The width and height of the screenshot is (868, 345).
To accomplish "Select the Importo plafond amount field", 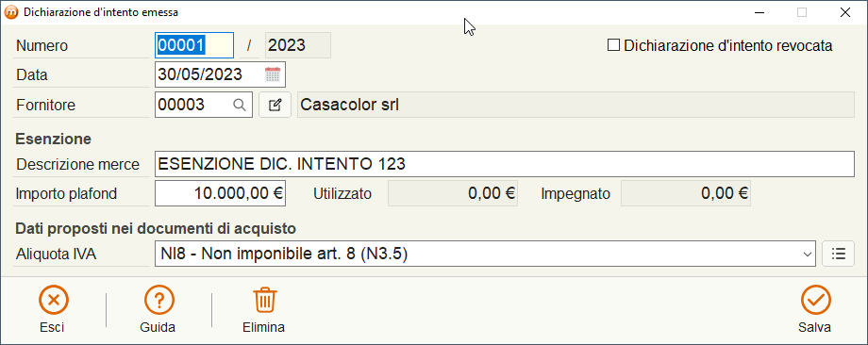I will (221, 193).
